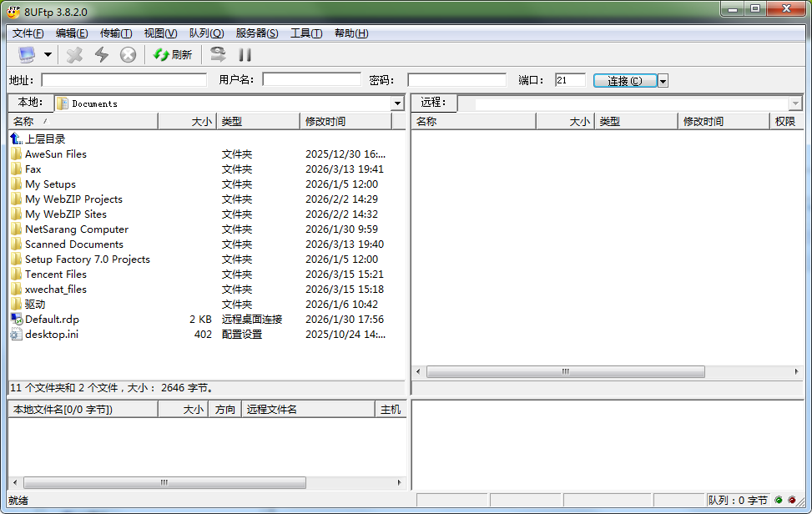Click the 地址 address input field

[124, 80]
